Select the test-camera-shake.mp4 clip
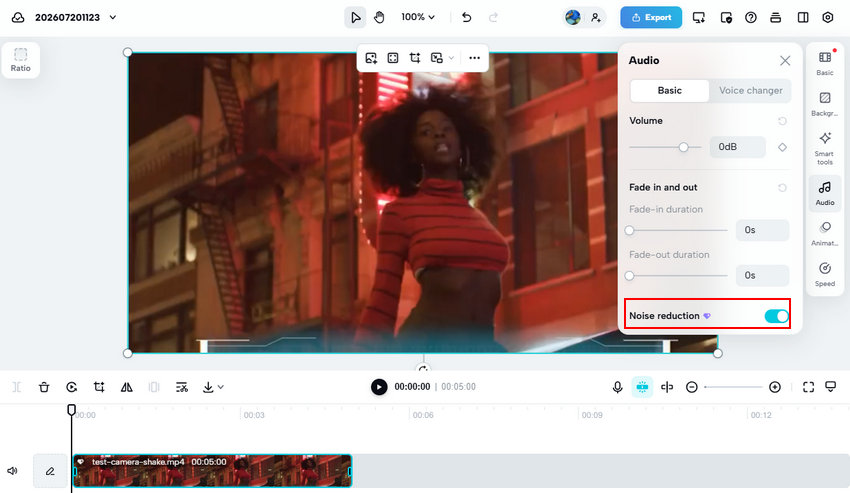 (212, 471)
